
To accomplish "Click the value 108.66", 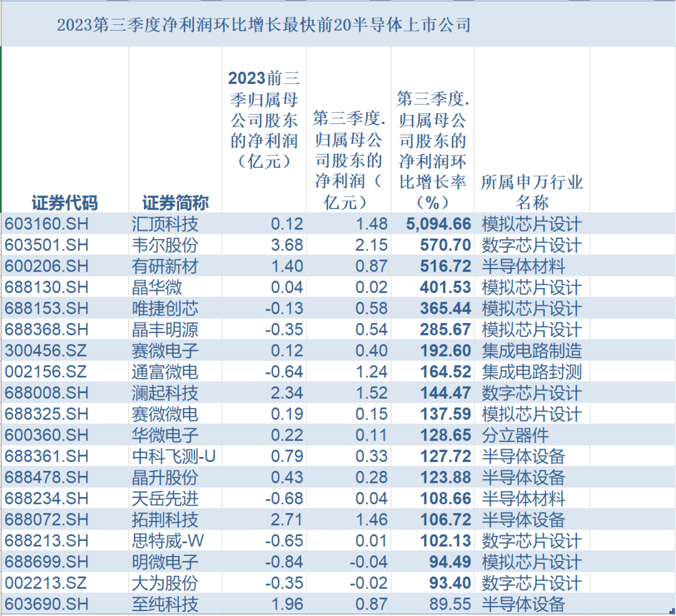I will [446, 498].
